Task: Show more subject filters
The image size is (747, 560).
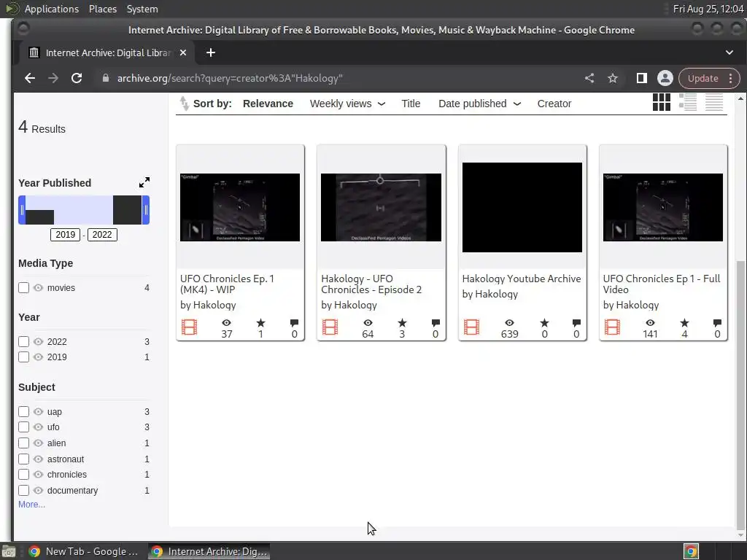Action: (x=31, y=505)
